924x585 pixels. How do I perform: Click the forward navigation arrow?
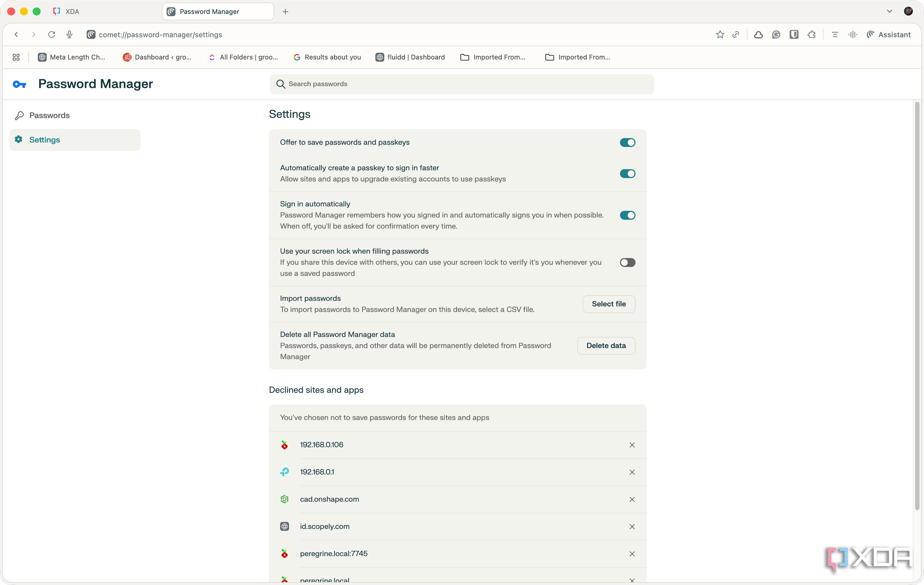click(x=34, y=35)
